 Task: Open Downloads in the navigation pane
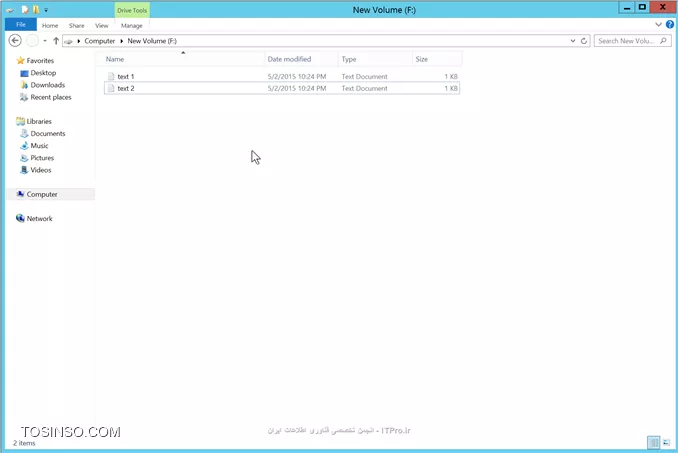(x=48, y=85)
